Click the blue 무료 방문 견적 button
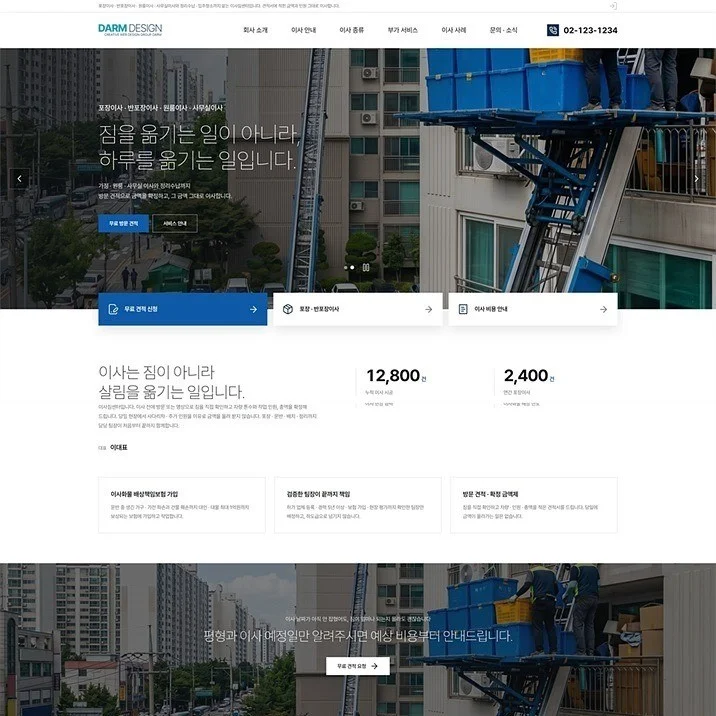This screenshot has height=716, width=716. (x=123, y=223)
